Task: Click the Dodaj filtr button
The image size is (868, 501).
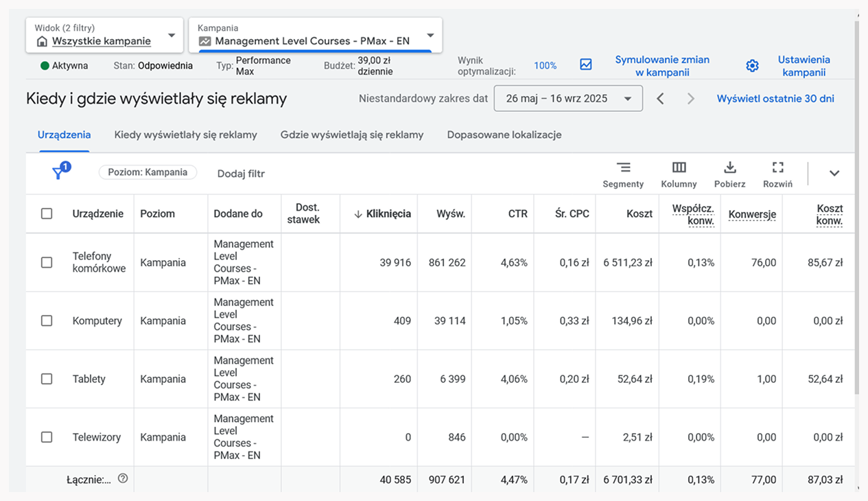Action: (x=241, y=174)
